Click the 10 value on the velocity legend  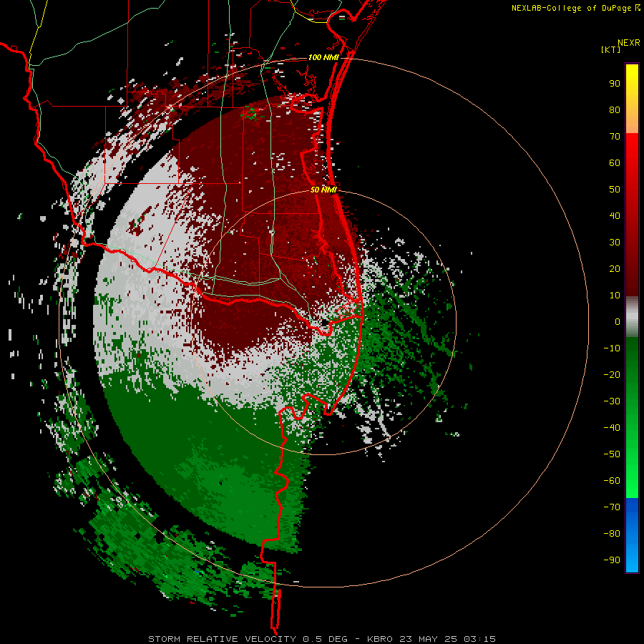point(615,296)
